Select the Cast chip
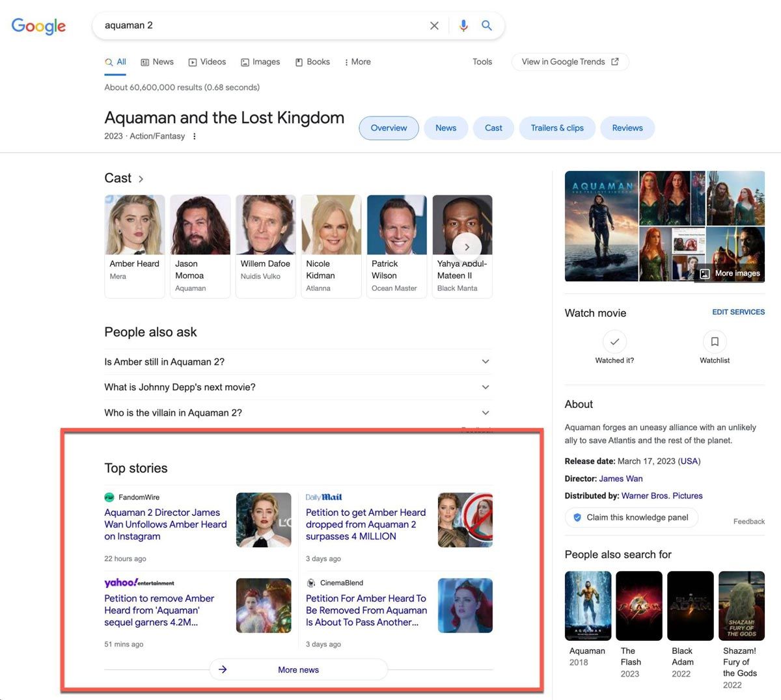 [493, 128]
